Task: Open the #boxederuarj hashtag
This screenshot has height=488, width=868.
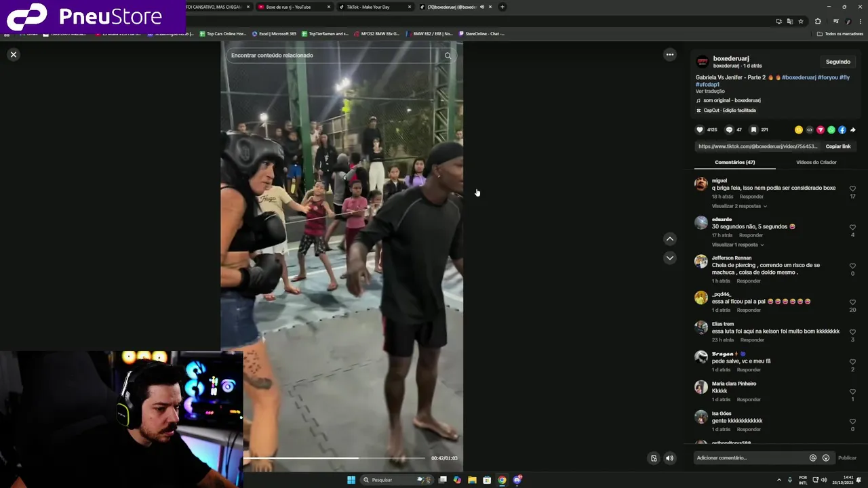Action: pos(799,77)
